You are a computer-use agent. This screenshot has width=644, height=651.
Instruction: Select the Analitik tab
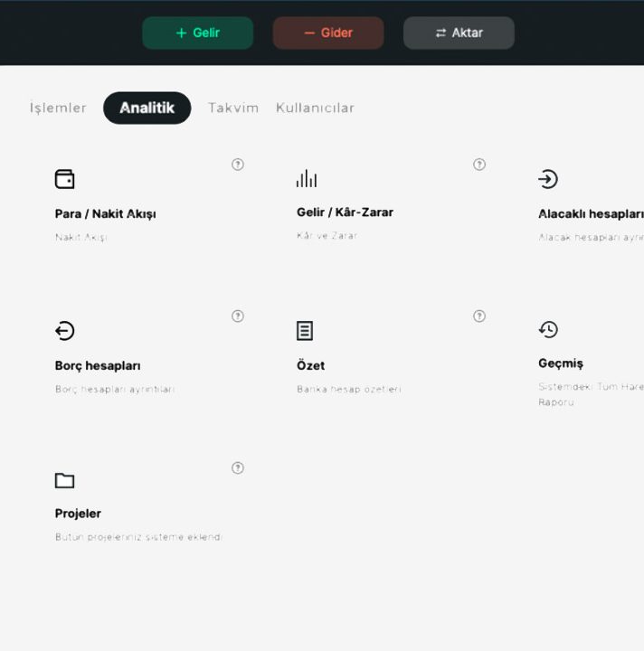tap(147, 108)
